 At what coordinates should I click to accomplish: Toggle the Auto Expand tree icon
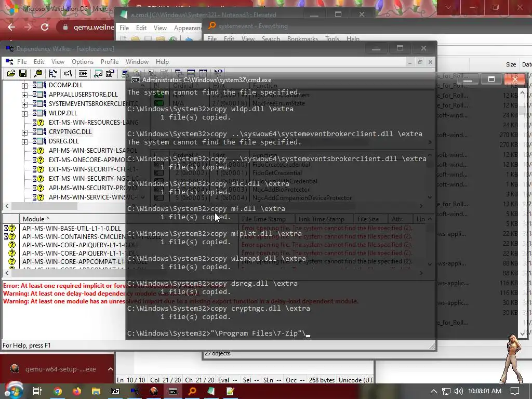[52, 73]
